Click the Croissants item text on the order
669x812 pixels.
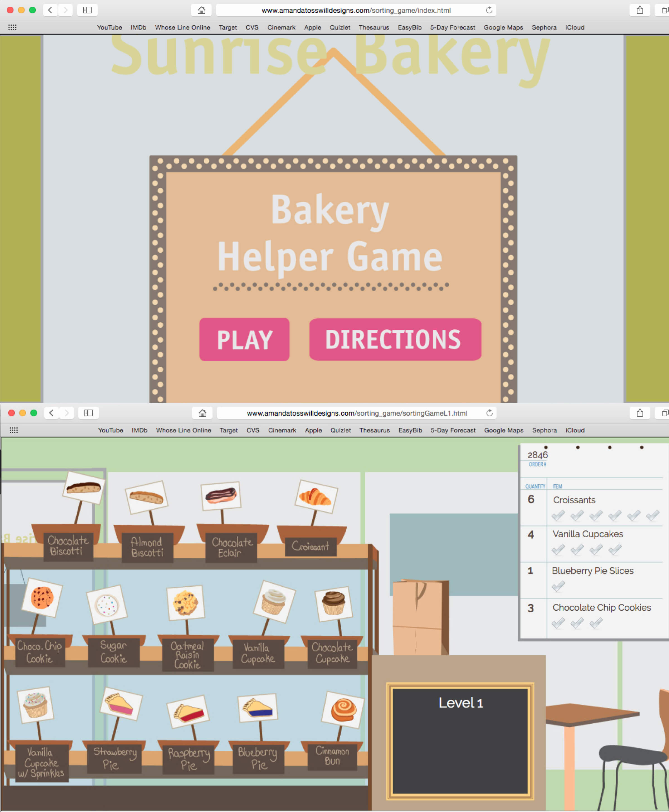click(574, 500)
